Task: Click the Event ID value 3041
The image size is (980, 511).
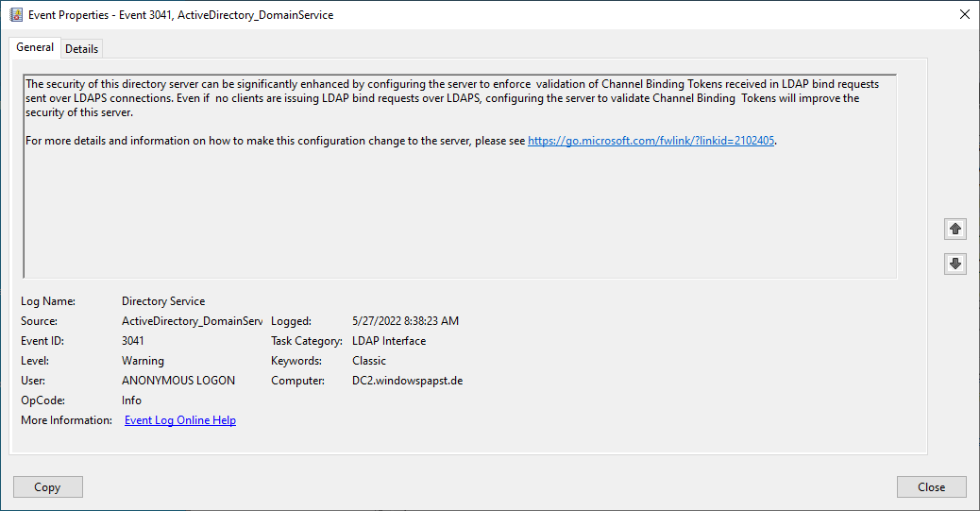Action: [133, 341]
